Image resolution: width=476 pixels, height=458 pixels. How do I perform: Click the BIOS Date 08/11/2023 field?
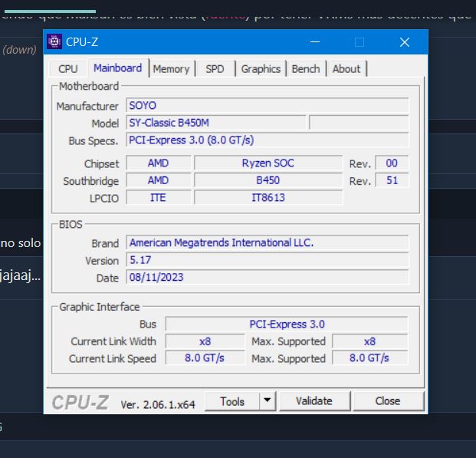click(x=267, y=277)
